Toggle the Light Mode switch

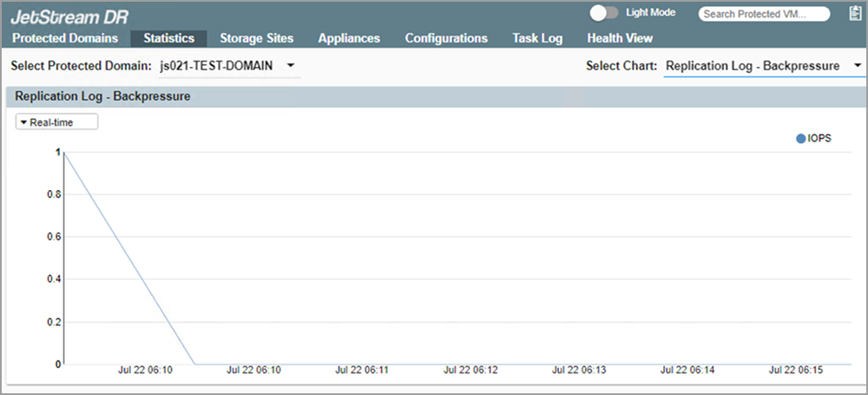click(x=603, y=13)
